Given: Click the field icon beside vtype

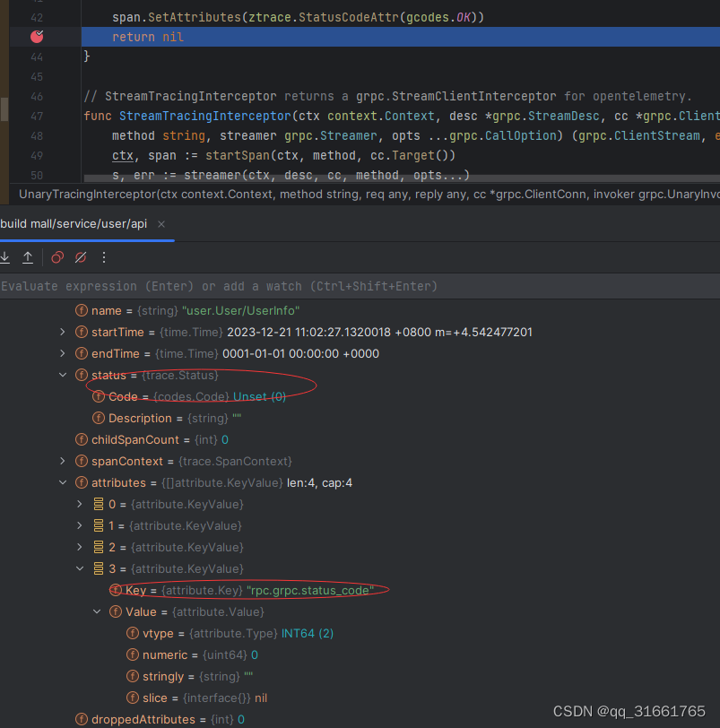Looking at the screenshot, I should (132, 633).
